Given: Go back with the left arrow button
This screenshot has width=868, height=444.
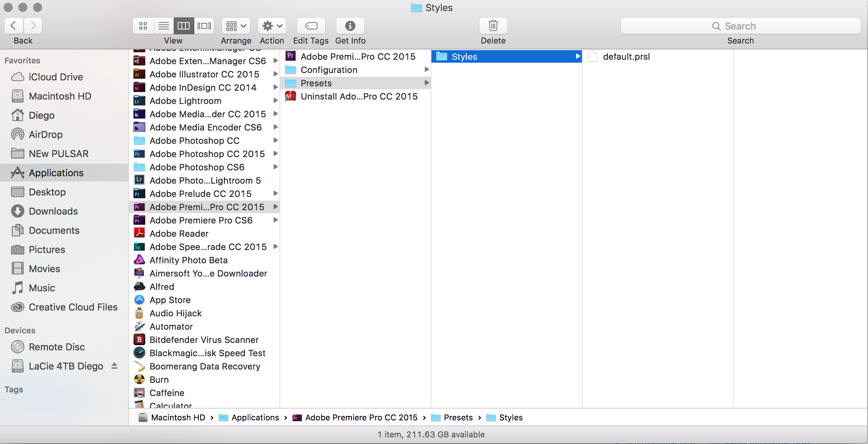Looking at the screenshot, I should 14,26.
